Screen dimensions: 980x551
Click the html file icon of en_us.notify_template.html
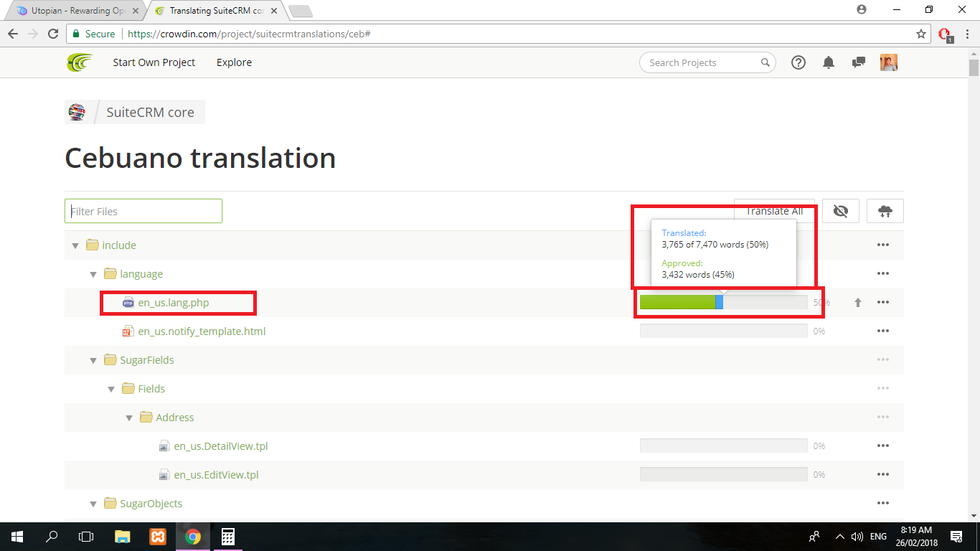pyautogui.click(x=128, y=331)
